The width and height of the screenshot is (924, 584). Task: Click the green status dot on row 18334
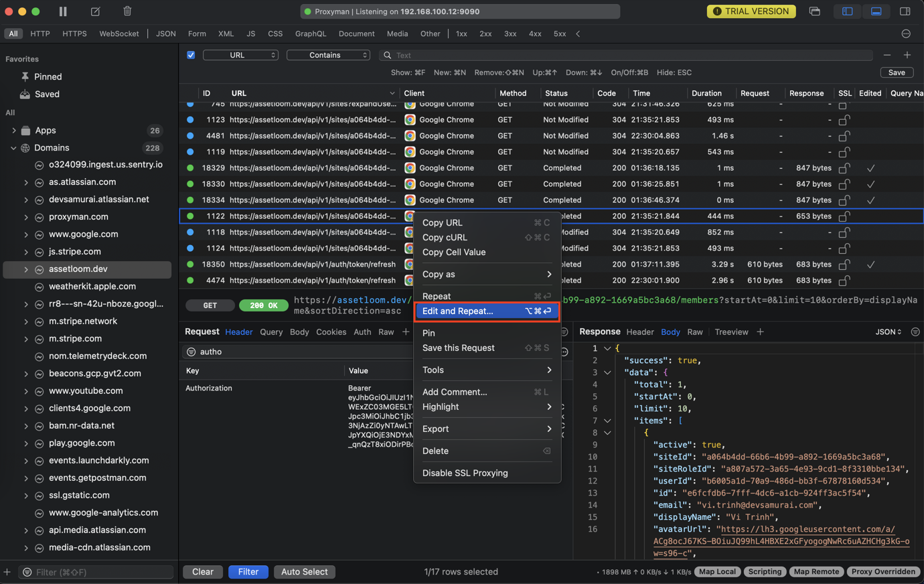click(190, 200)
